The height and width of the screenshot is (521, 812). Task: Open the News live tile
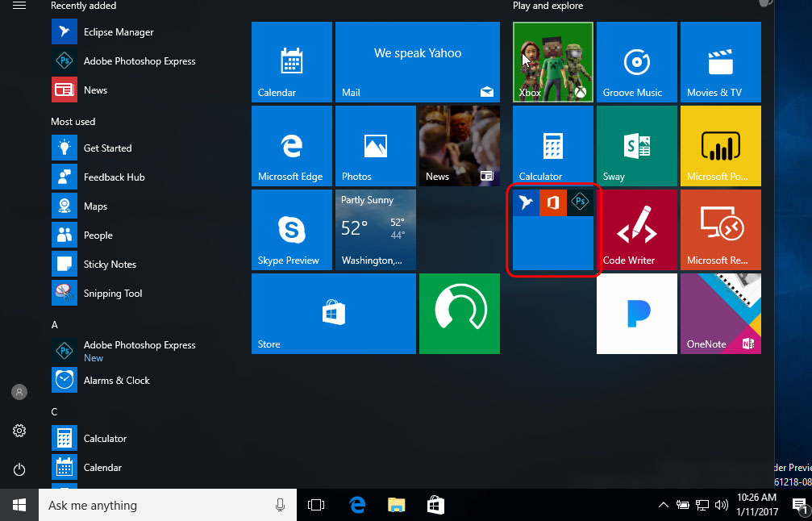coord(460,146)
